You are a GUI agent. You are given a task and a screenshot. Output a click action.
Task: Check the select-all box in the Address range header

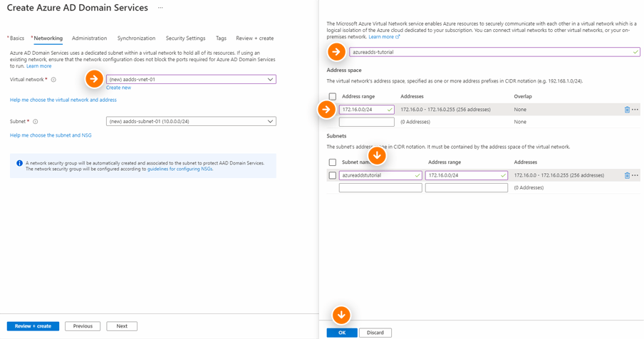pos(333,96)
